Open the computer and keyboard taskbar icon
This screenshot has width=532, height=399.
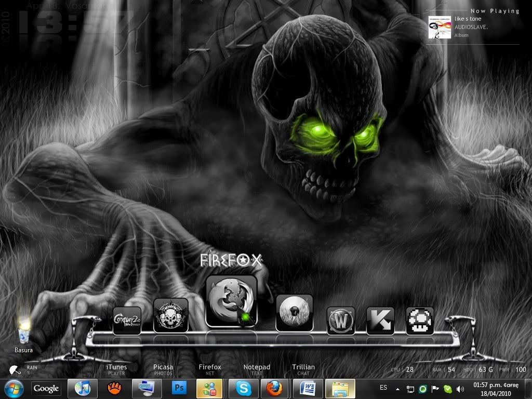147,389
